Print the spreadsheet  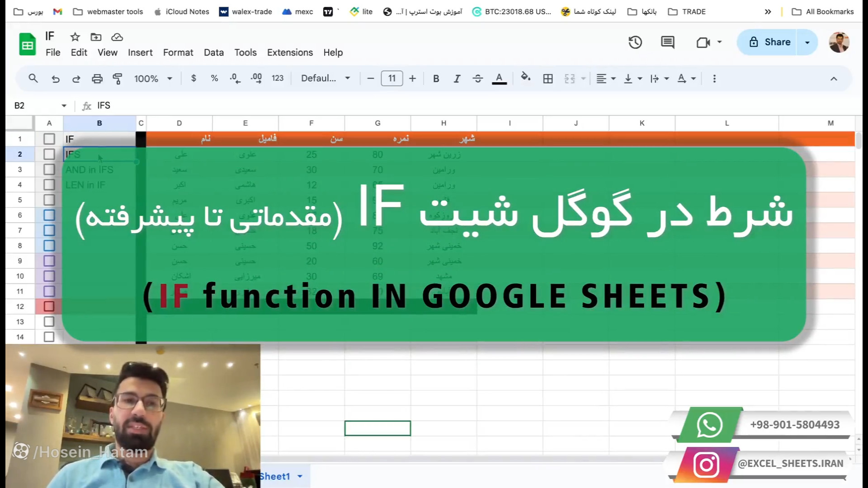97,79
